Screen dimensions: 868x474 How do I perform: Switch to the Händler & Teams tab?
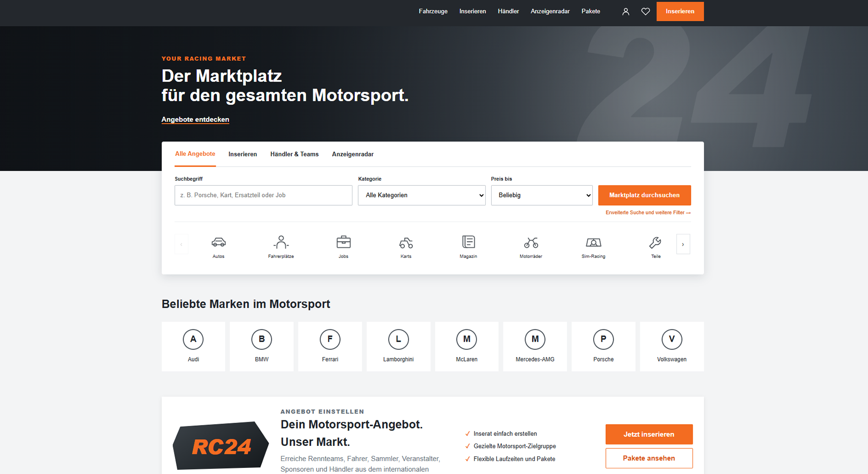[294, 154]
